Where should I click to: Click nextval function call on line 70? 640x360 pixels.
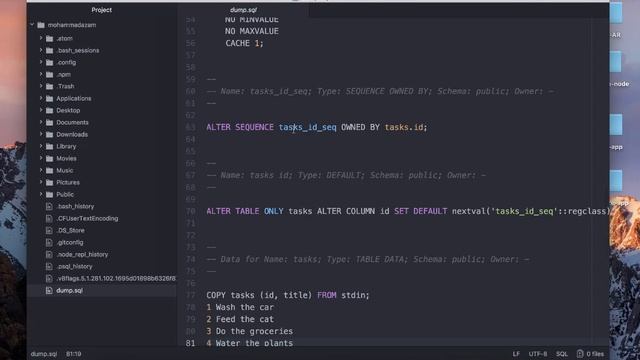pyautogui.click(x=530, y=211)
